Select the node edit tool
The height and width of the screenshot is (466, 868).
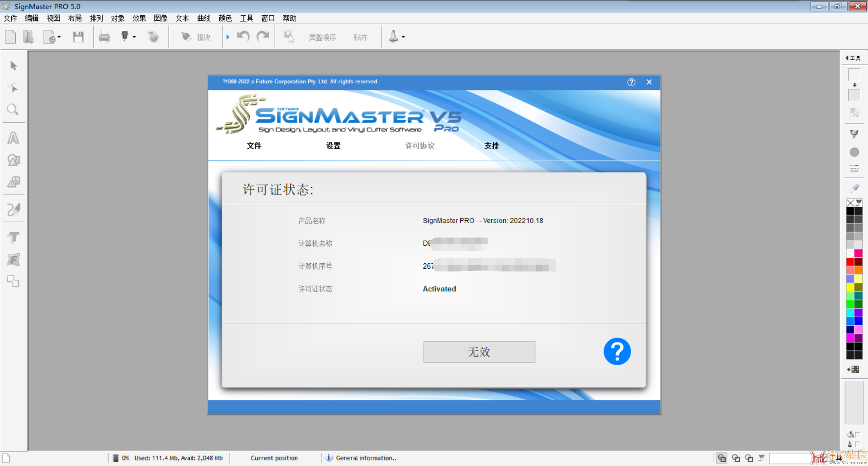tap(14, 88)
